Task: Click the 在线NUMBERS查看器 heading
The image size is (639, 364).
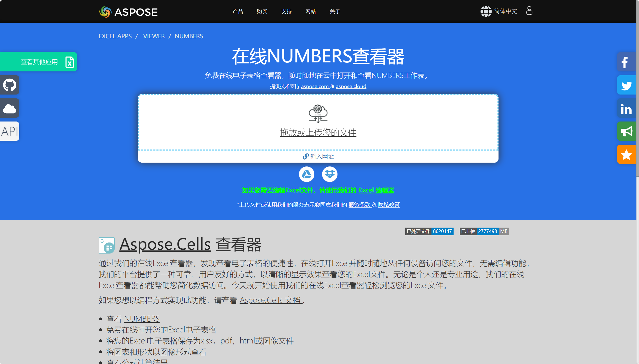Action: [318, 57]
